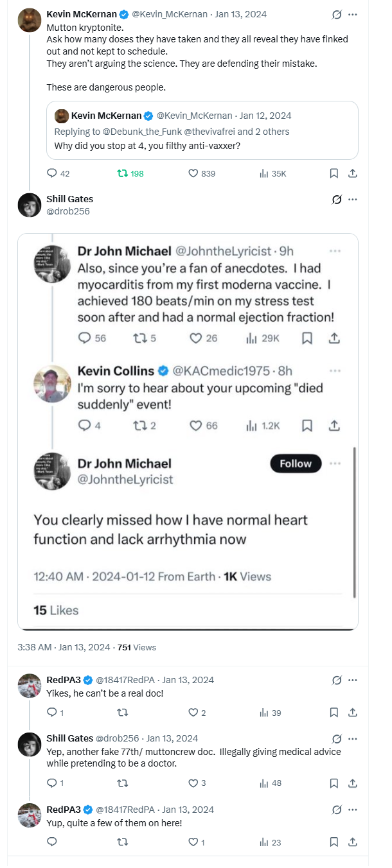Open the embedded Dr John Michael screenshot image
The width and height of the screenshot is (392, 868).
click(188, 430)
